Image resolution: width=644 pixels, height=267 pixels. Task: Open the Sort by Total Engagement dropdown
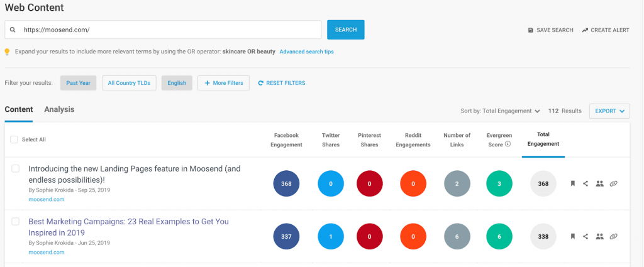pos(500,111)
